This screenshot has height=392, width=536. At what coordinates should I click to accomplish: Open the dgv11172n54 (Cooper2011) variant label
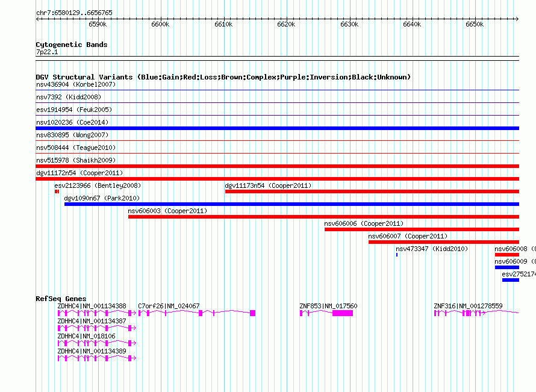pyautogui.click(x=79, y=173)
